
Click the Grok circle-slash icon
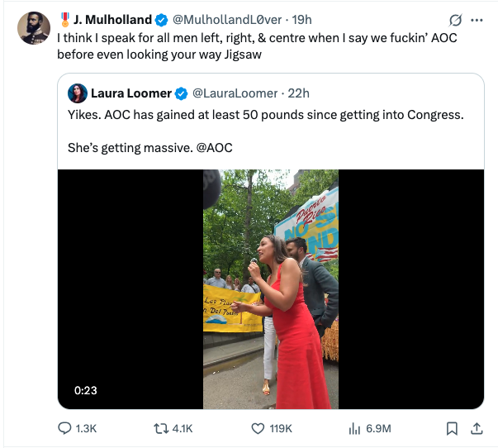click(455, 21)
